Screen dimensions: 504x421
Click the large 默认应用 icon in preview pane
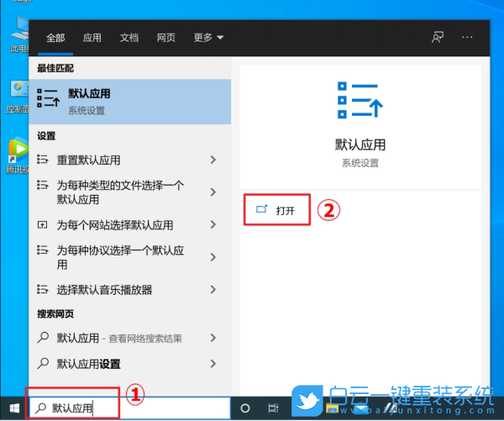[360, 100]
